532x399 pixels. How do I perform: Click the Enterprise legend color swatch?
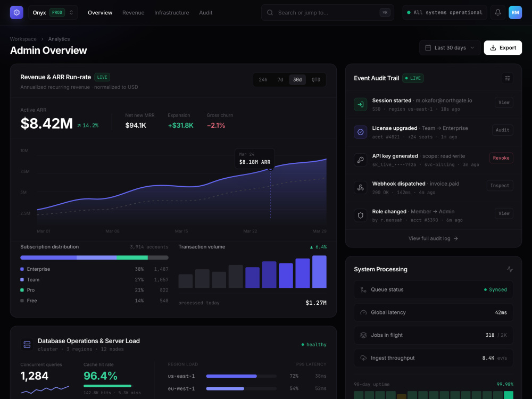point(22,269)
